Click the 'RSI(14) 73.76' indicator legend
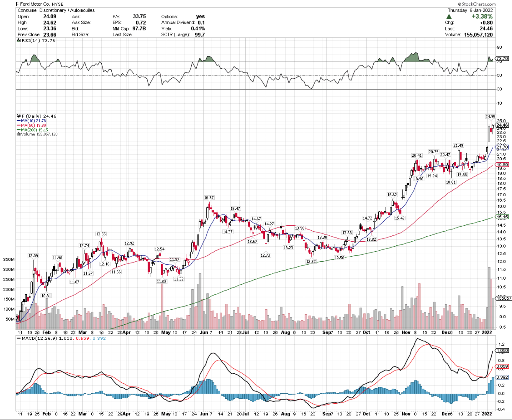The width and height of the screenshot is (512, 420). click(x=36, y=41)
